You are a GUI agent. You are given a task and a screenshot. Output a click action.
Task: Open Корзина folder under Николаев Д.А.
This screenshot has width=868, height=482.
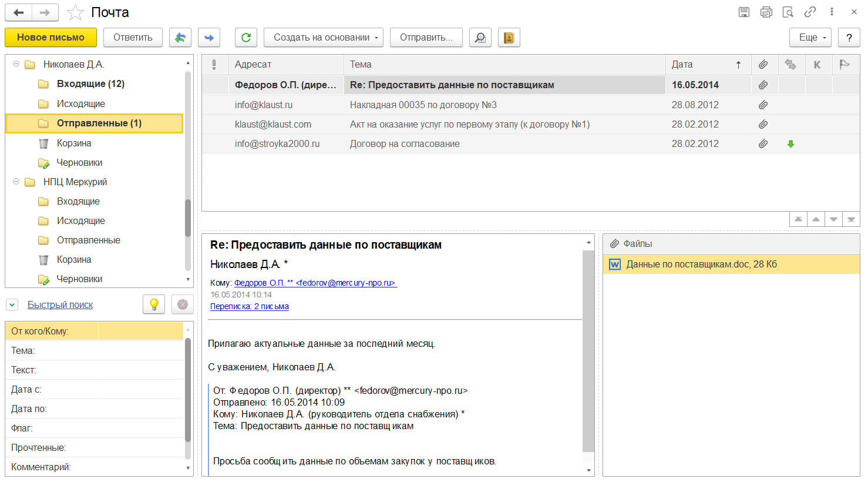pos(73,143)
